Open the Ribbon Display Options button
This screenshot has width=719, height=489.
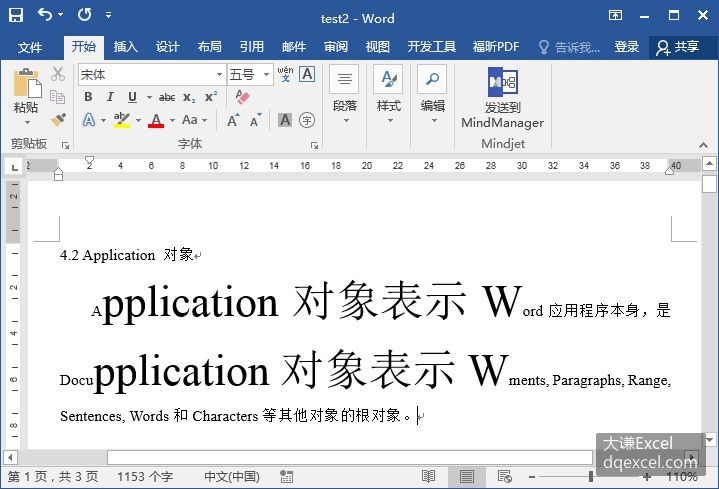[615, 15]
